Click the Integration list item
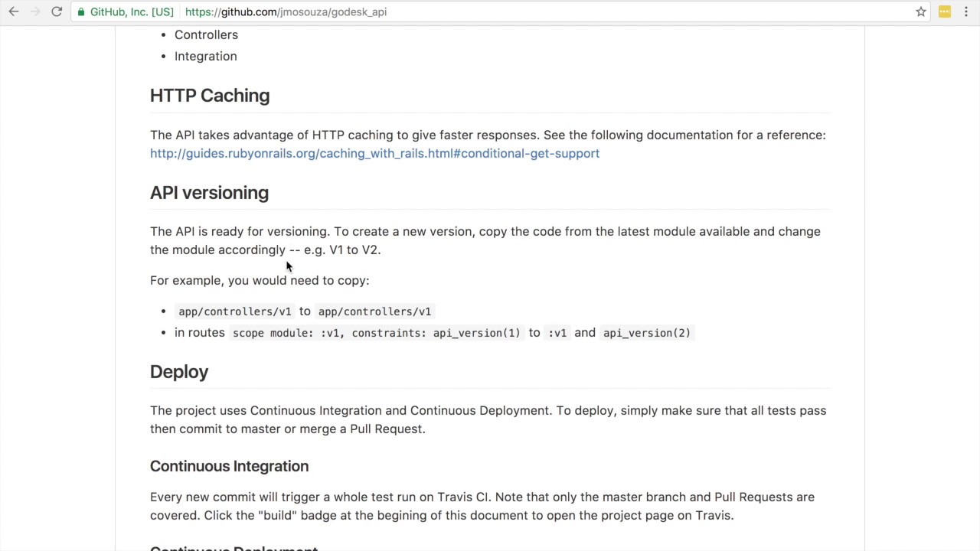 (205, 56)
